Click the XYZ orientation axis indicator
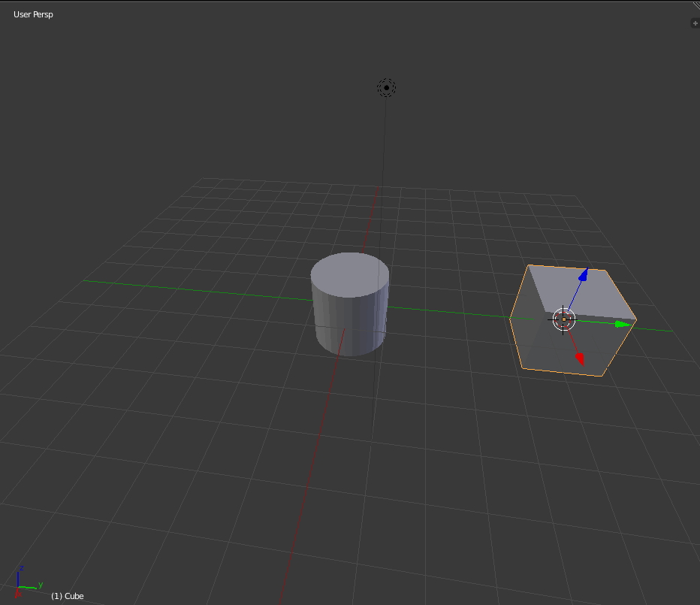This screenshot has width=700, height=605. (28, 582)
